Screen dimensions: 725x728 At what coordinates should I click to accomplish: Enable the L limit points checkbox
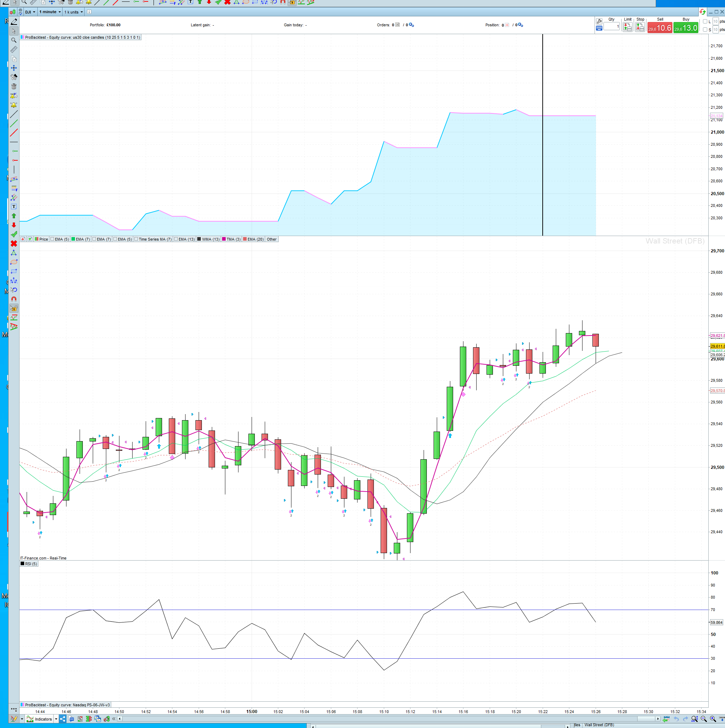705,21
